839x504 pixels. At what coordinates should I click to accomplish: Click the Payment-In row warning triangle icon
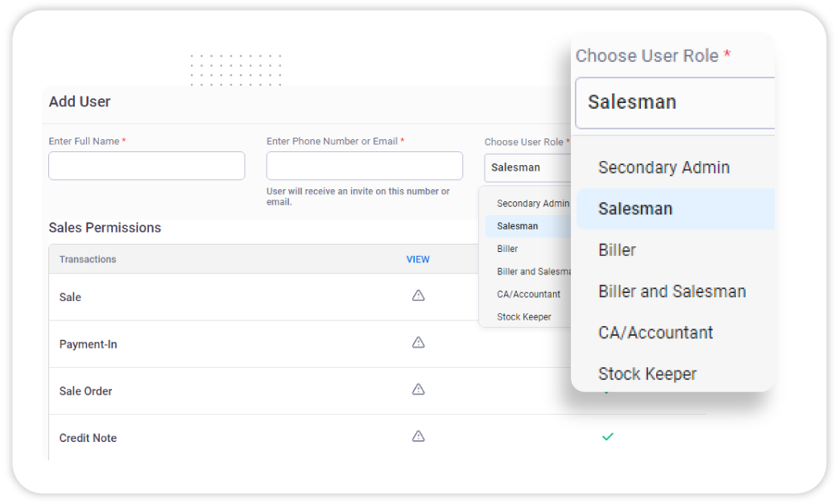point(418,343)
